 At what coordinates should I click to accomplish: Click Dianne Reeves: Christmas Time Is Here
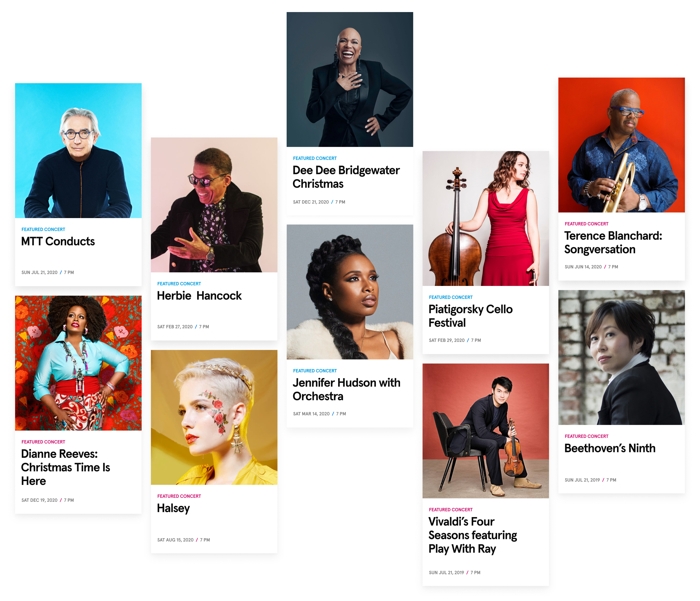pos(66,467)
